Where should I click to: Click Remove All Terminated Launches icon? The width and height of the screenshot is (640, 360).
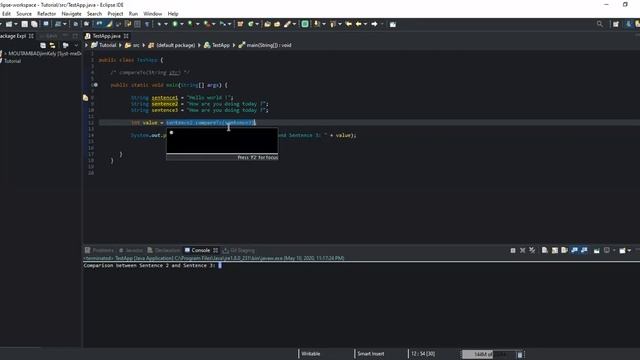(x=532, y=250)
